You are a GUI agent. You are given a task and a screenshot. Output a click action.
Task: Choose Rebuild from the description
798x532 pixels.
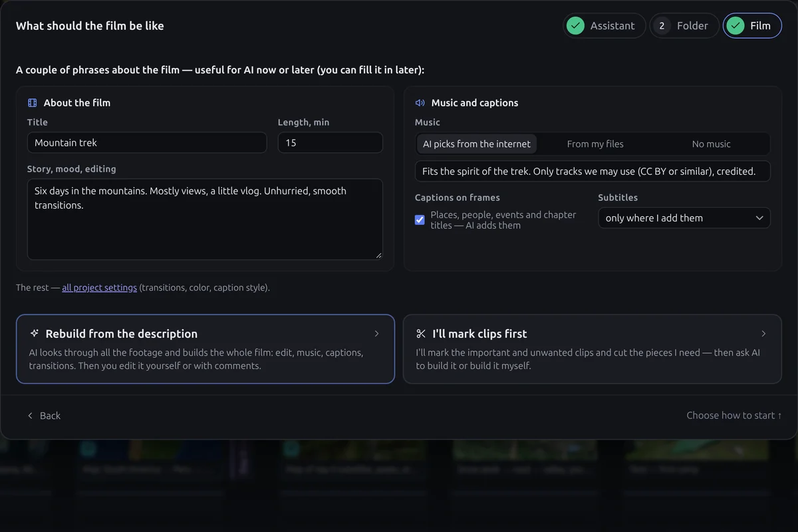tap(205, 349)
